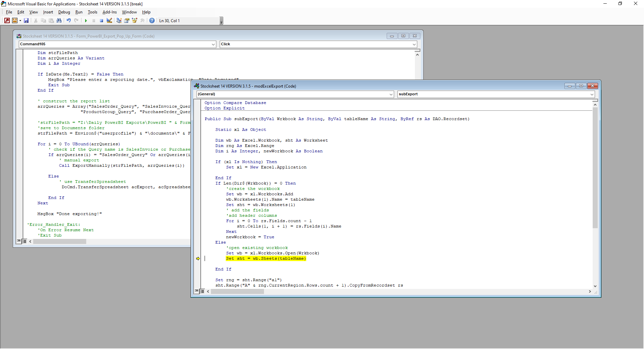Expand the Command105 object dropdown
Image resolution: width=644 pixels, height=349 pixels.
[x=213, y=44]
